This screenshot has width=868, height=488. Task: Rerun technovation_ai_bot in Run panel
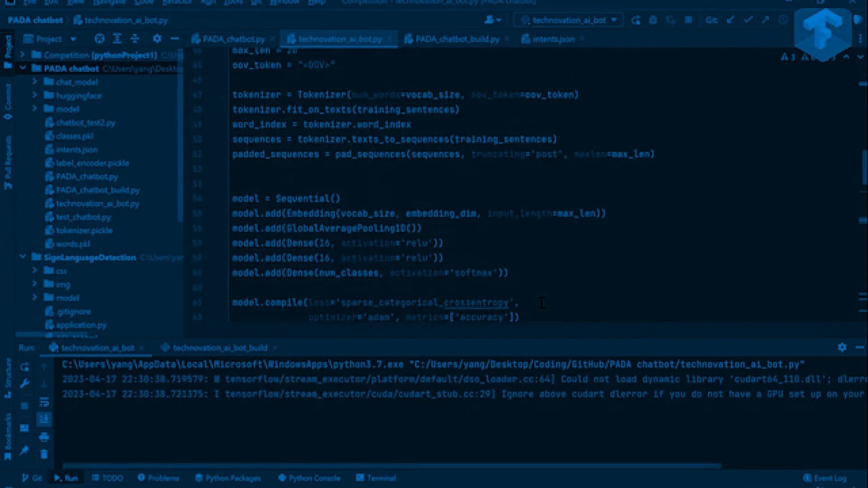pos(24,366)
